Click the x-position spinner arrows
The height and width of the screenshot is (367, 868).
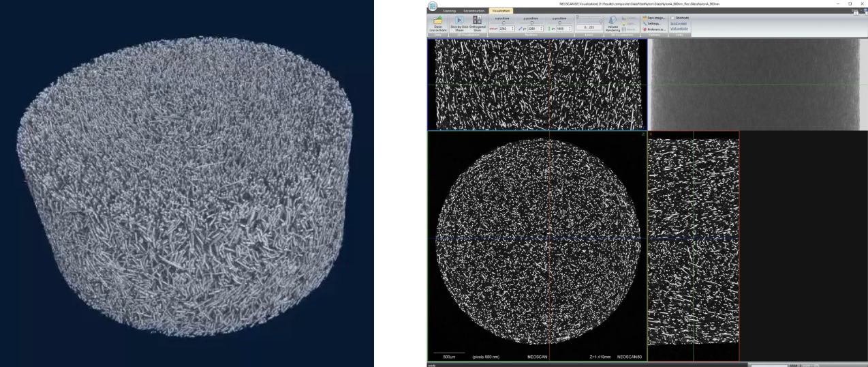512,29
